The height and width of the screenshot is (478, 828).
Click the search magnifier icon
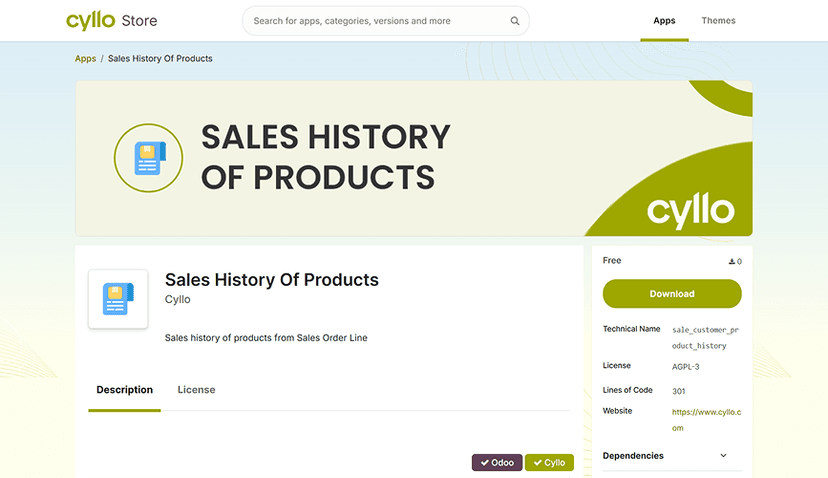(515, 21)
